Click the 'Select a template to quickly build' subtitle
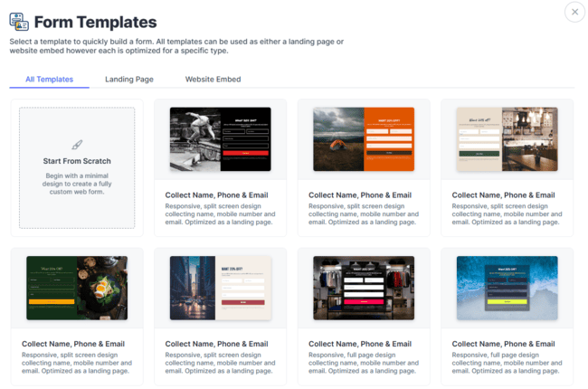Viewport: 588px width, 389px height. [176, 46]
